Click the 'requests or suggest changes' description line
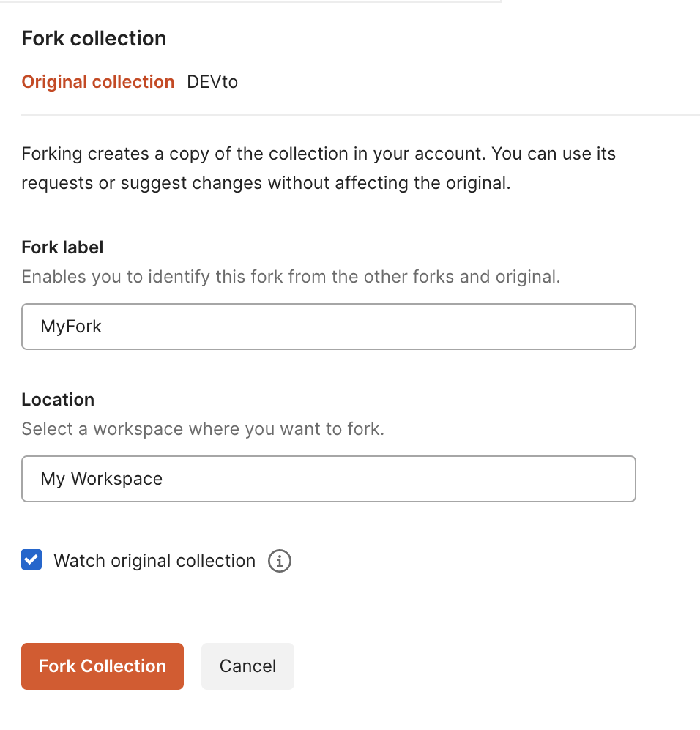The image size is (700, 730). [x=266, y=183]
